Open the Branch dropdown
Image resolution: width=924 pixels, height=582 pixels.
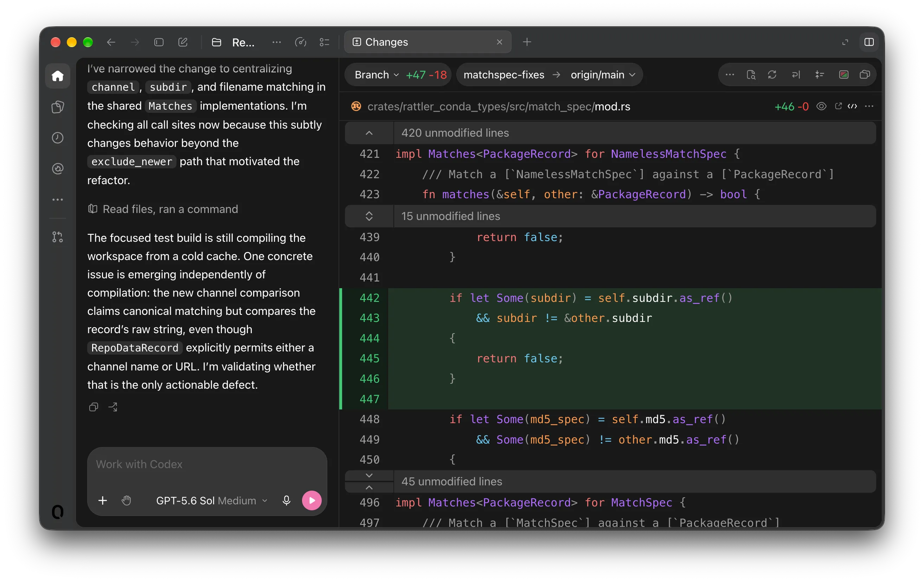[377, 75]
